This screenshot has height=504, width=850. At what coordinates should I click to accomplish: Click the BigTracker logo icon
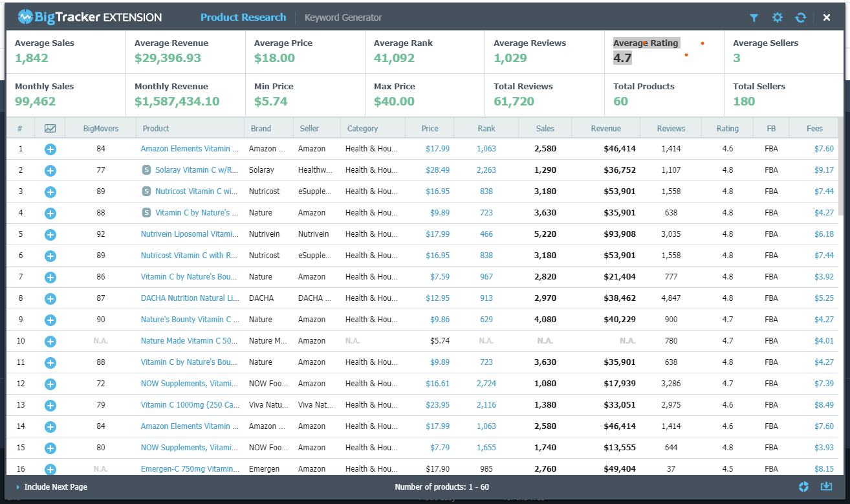25,17
